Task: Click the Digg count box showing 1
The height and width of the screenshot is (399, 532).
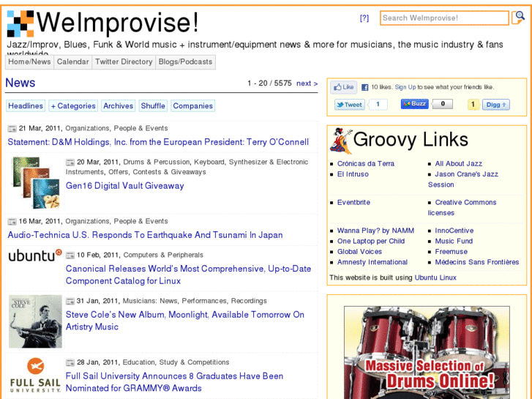Action: (473, 105)
